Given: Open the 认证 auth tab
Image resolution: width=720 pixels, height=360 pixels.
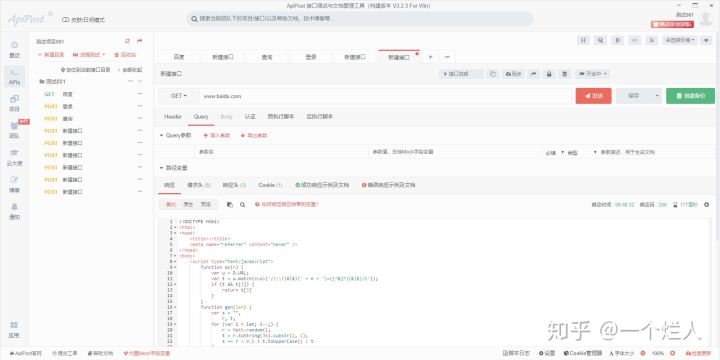Looking at the screenshot, I should click(250, 117).
